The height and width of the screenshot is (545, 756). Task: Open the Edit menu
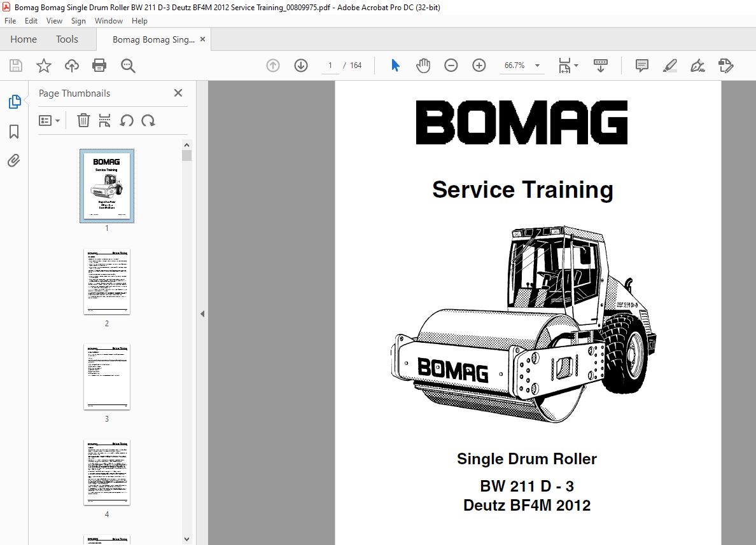31,21
